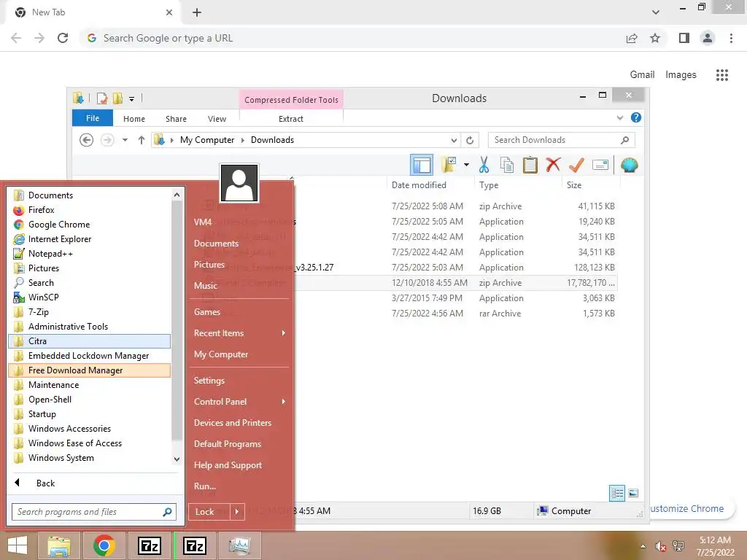This screenshot has height=560, width=747.
Task: Open the recent locations dropdown arrow
Action: tap(125, 140)
